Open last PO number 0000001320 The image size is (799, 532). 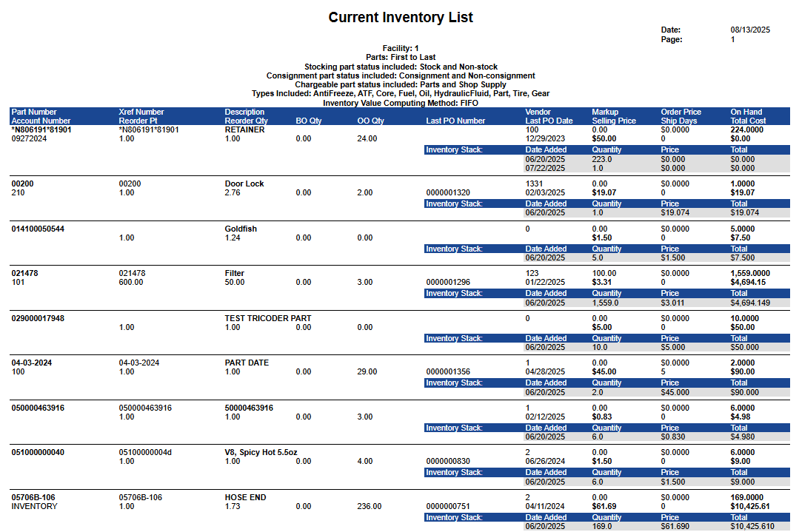448,193
